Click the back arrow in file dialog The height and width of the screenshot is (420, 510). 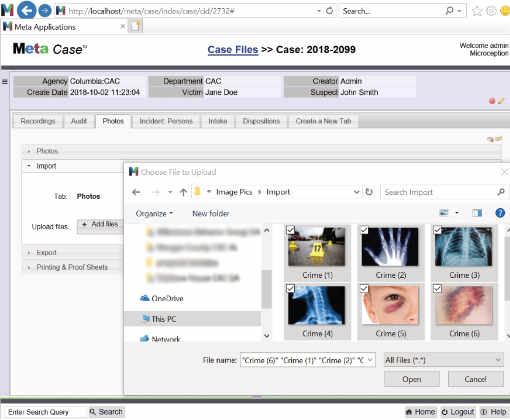point(136,192)
